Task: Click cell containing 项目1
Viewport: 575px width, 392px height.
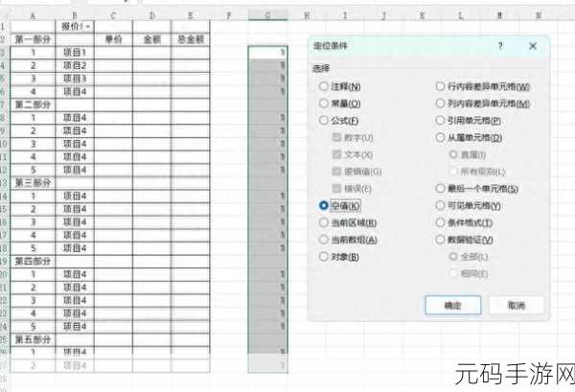Action: tap(75, 53)
